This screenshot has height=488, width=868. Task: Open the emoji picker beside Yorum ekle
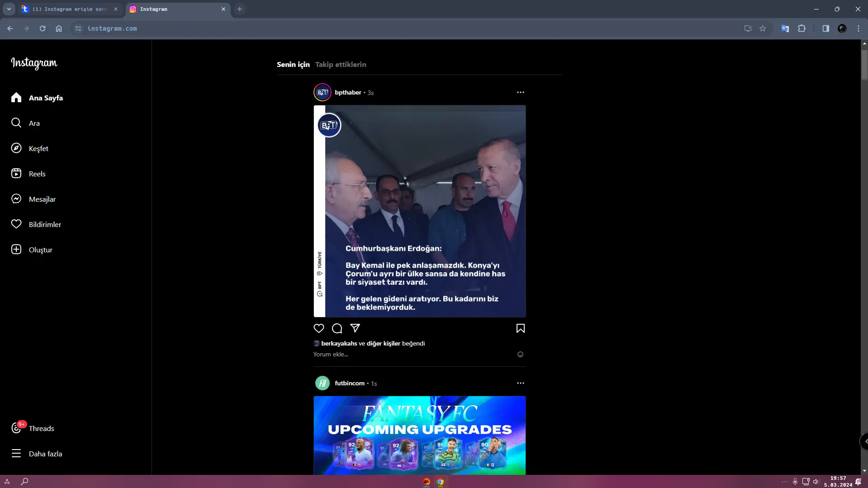[520, 355]
